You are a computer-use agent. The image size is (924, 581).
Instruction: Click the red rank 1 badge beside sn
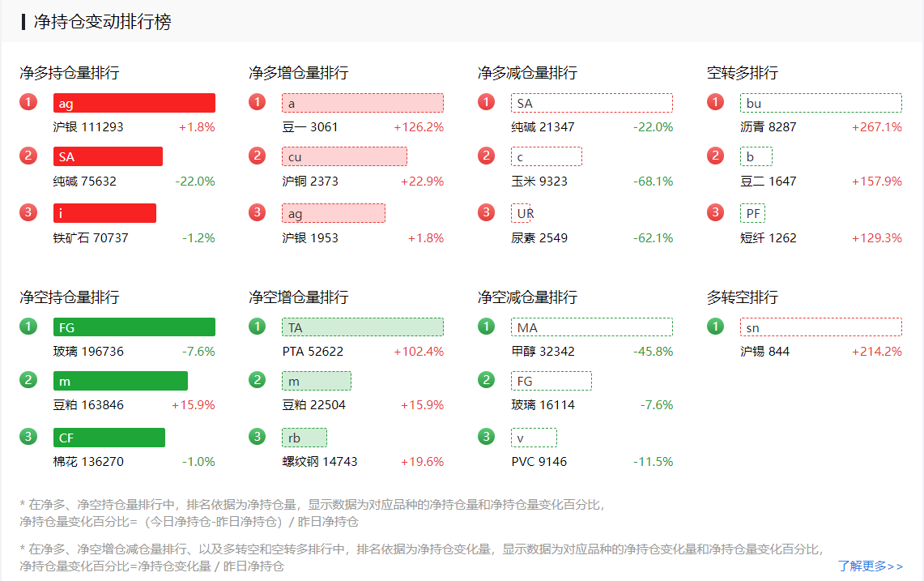tap(715, 327)
